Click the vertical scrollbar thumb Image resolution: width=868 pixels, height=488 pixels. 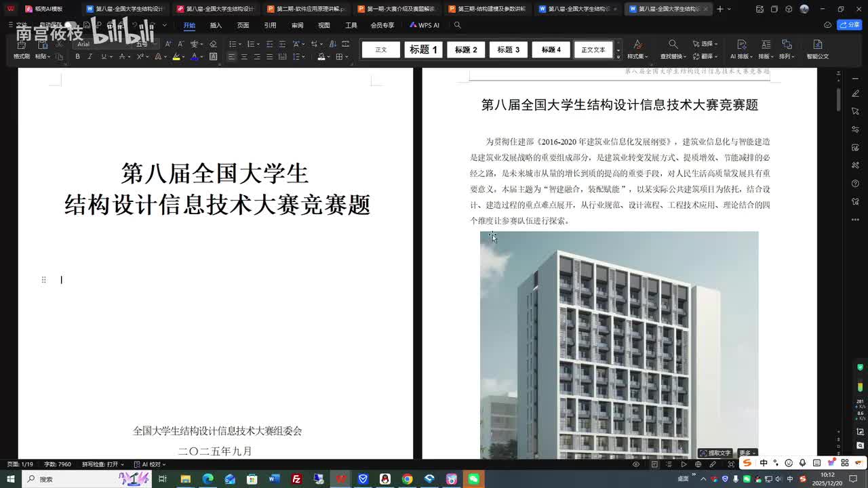coord(838,100)
